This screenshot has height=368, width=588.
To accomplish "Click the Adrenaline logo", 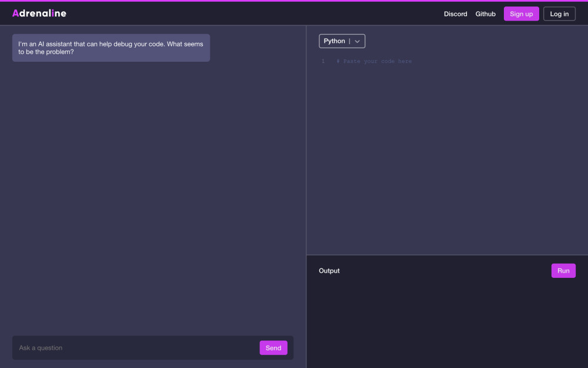I will 39,13.
